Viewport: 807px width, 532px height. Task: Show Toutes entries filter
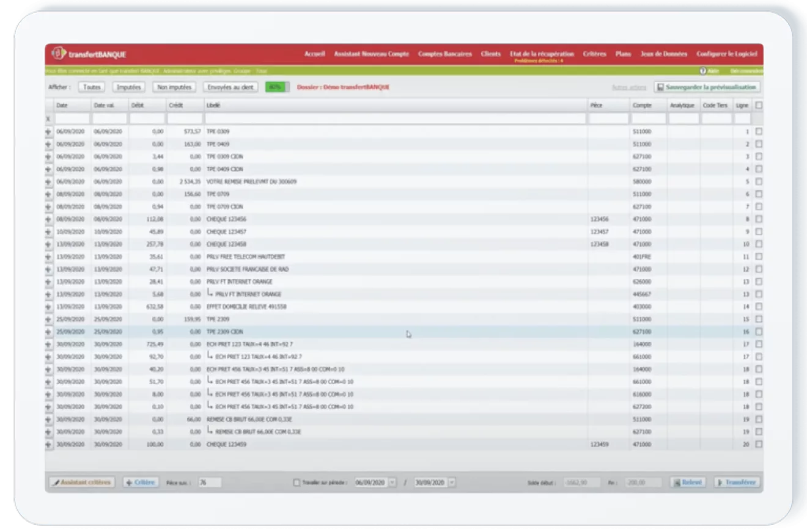point(92,87)
